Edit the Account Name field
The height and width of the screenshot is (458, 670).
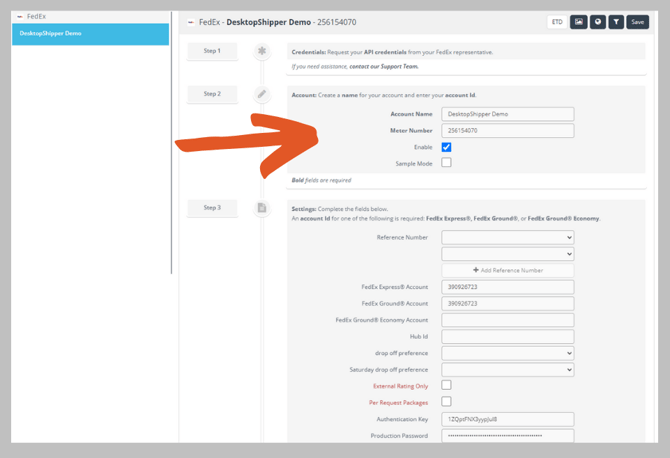[508, 114]
